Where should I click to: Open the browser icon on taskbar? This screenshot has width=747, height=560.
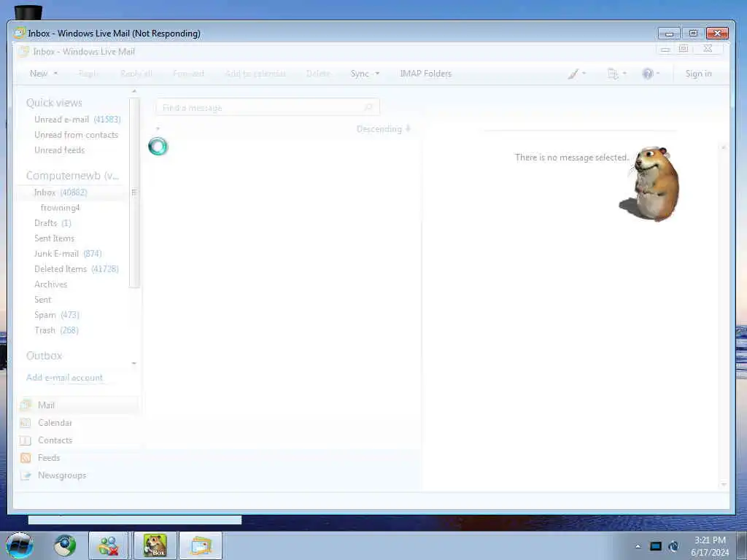(x=65, y=545)
